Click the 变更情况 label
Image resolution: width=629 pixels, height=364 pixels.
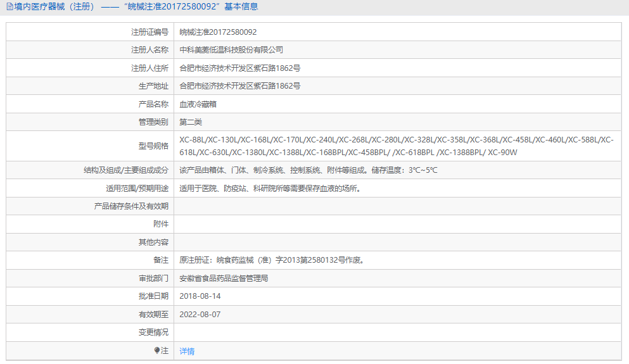pyautogui.click(x=154, y=332)
